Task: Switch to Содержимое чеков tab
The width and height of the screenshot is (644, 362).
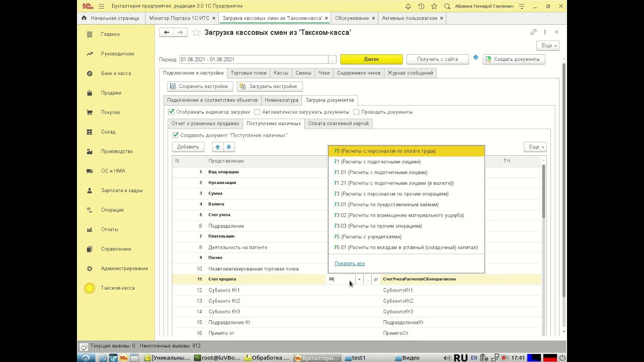Action: point(359,73)
